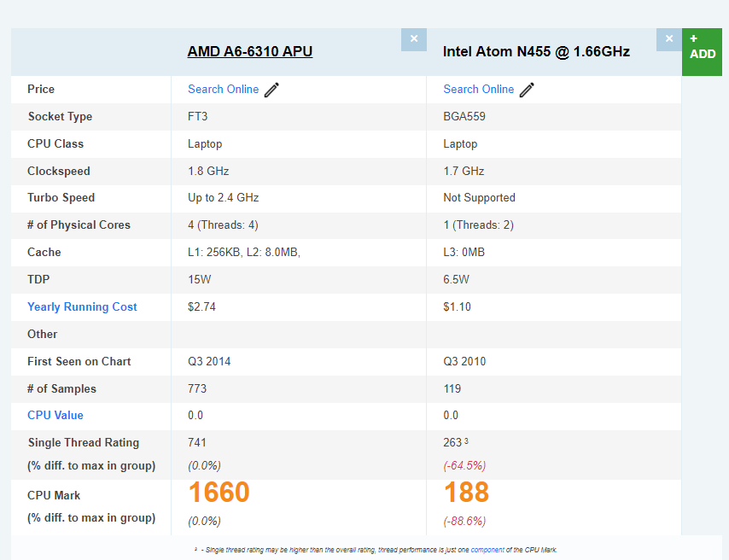Open the AMD A6-6310 APU link
729x560 pixels.
pos(249,51)
